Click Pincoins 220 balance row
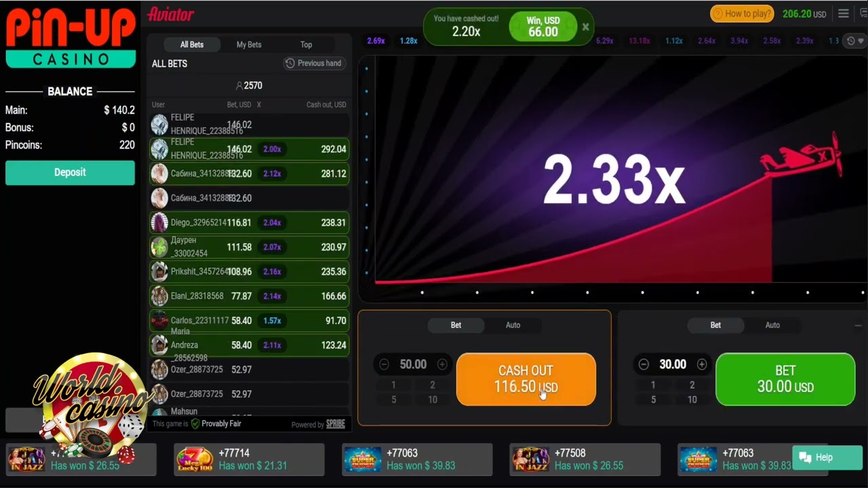 click(x=70, y=145)
